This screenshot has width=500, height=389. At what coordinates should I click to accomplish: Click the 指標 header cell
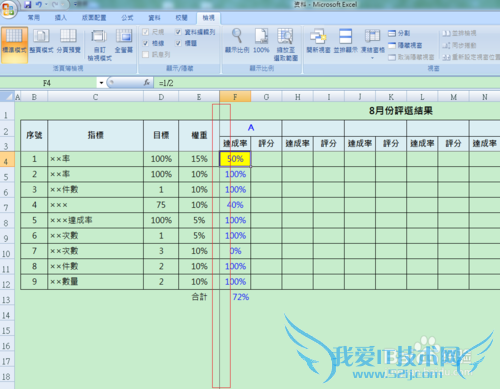(x=95, y=135)
